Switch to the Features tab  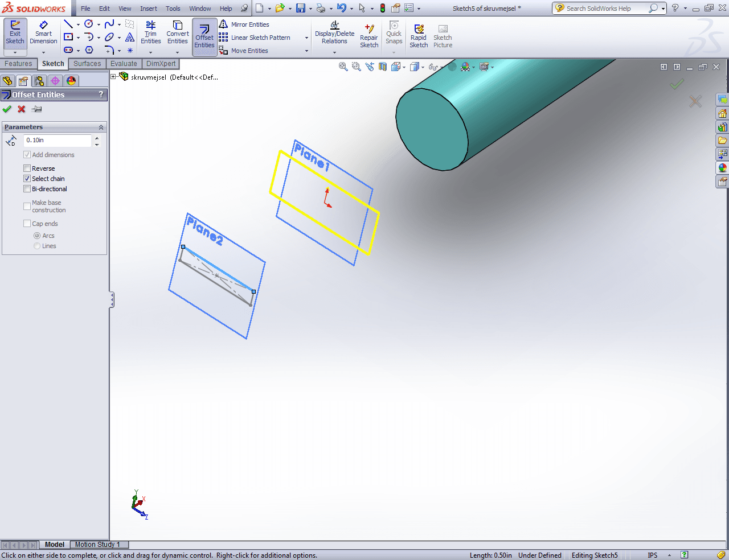tap(18, 64)
